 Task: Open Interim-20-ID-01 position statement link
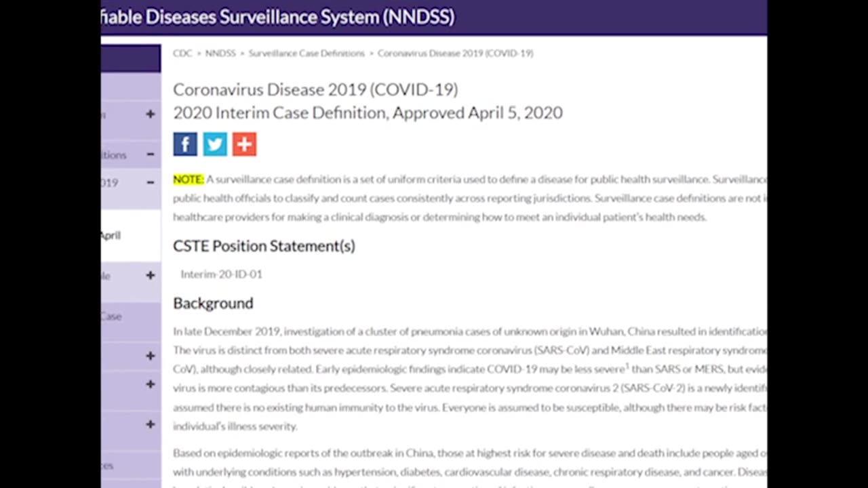click(x=221, y=274)
